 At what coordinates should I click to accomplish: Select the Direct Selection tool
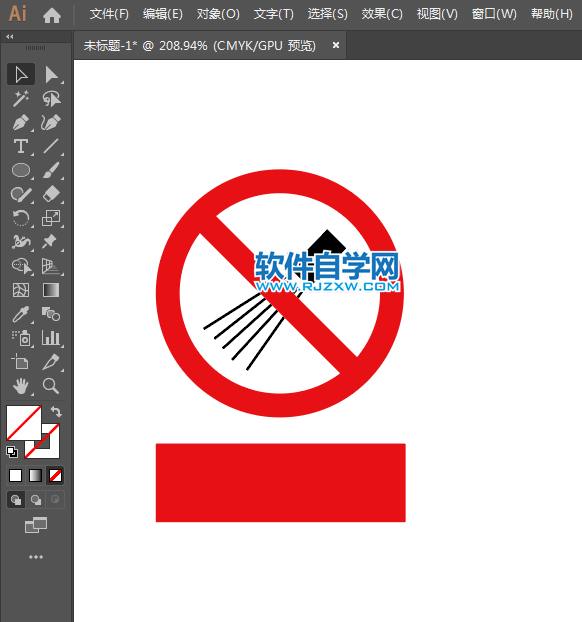pyautogui.click(x=51, y=75)
